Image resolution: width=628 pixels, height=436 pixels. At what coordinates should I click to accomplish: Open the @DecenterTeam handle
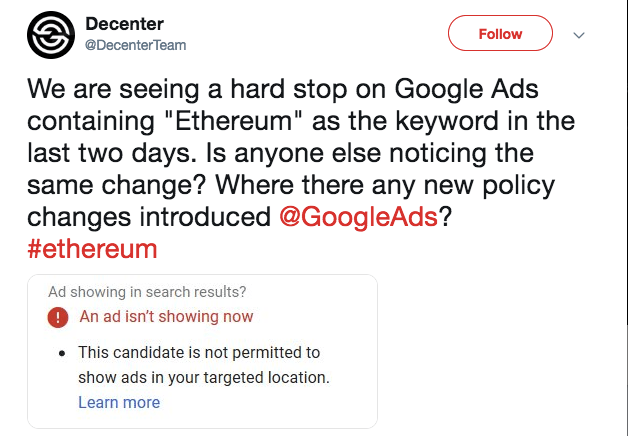[x=136, y=45]
